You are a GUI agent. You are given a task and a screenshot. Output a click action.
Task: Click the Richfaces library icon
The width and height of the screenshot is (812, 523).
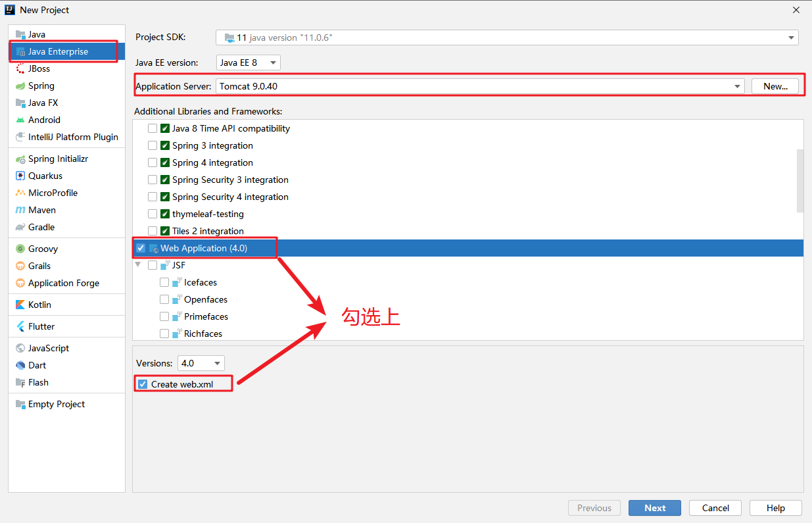[x=177, y=334]
